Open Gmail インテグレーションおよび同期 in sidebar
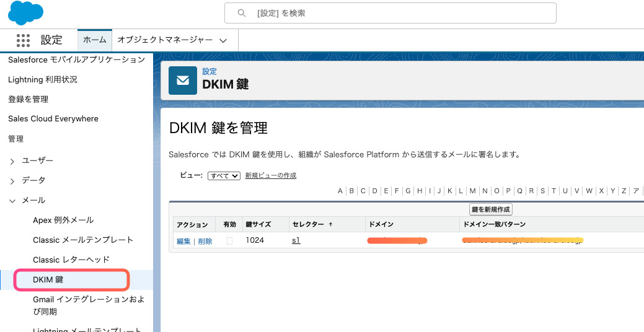This screenshot has height=332, width=644. [89, 305]
